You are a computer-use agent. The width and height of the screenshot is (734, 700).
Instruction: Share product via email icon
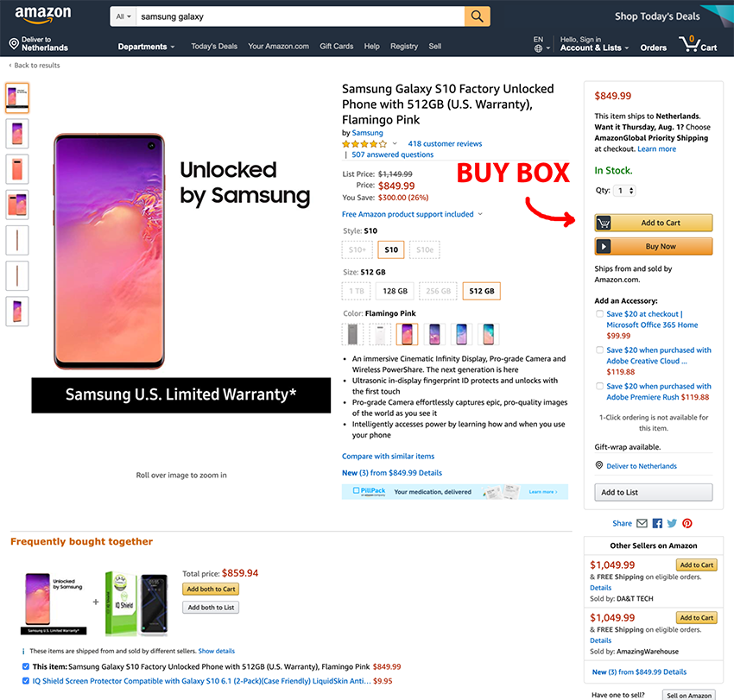tap(642, 523)
